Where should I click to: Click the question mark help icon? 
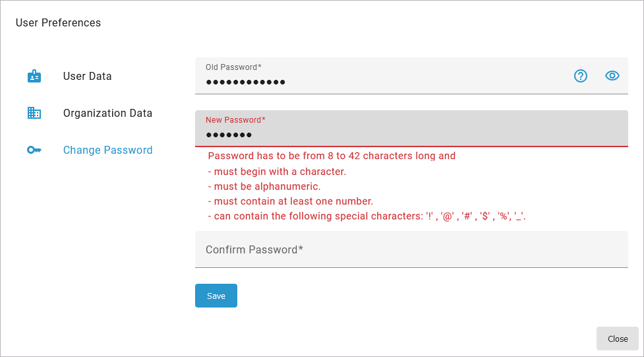(581, 76)
